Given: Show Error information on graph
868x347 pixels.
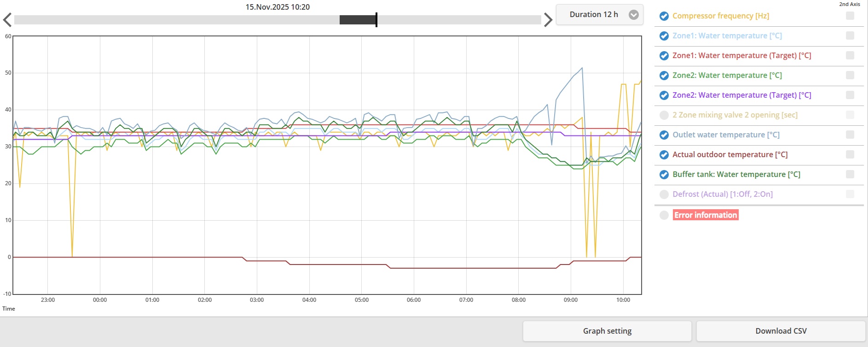Looking at the screenshot, I should point(664,215).
